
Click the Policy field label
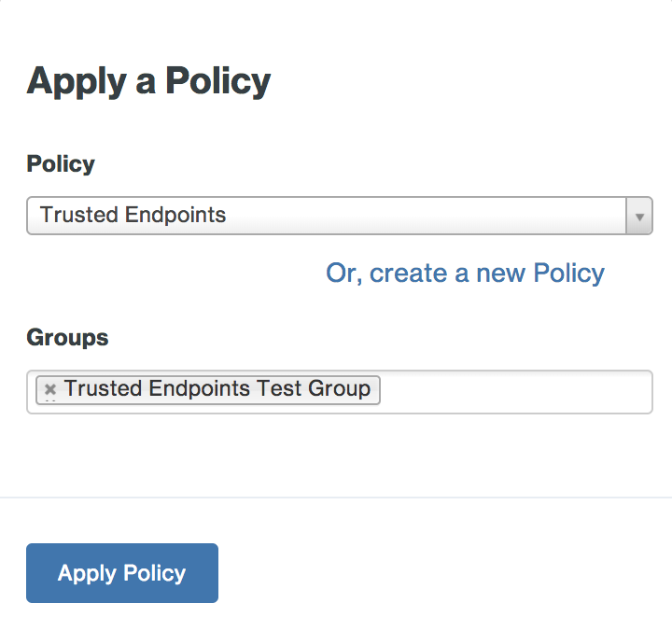click(x=61, y=164)
